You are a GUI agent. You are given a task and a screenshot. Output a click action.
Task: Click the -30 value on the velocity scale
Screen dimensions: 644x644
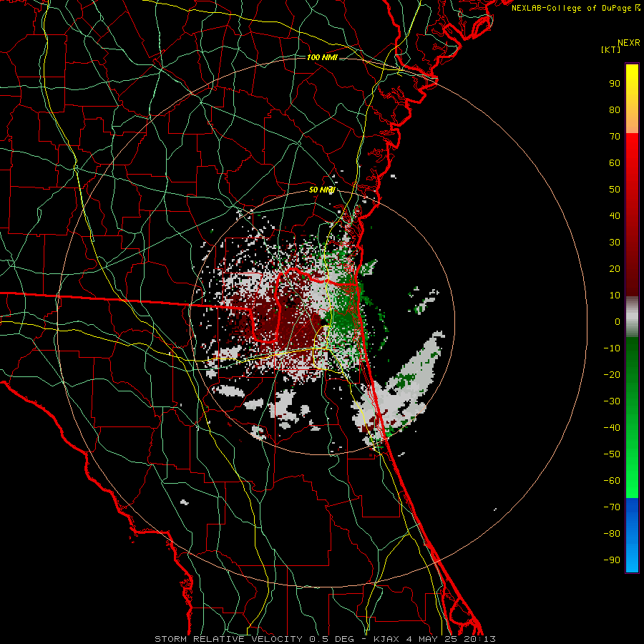pos(612,401)
